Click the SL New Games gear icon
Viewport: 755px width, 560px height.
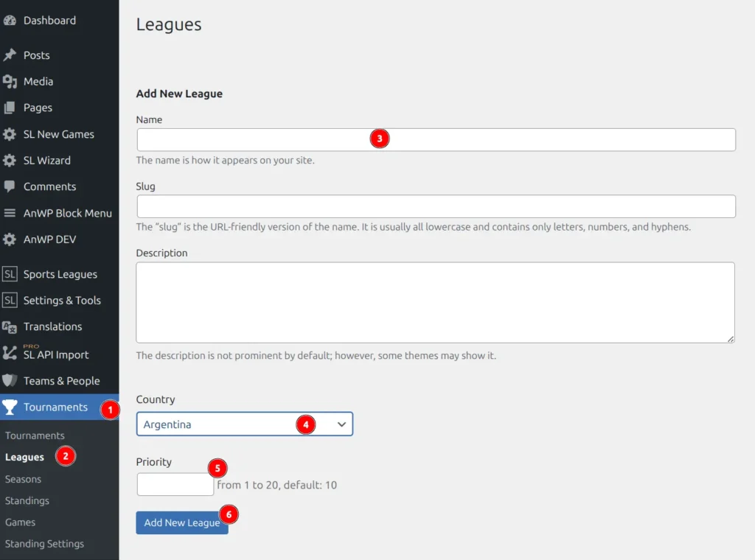pos(10,134)
